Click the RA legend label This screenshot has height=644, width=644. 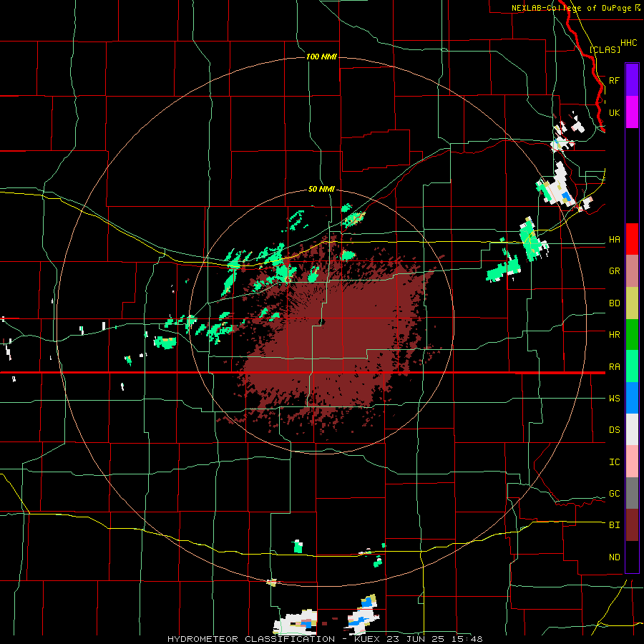[x=614, y=367]
